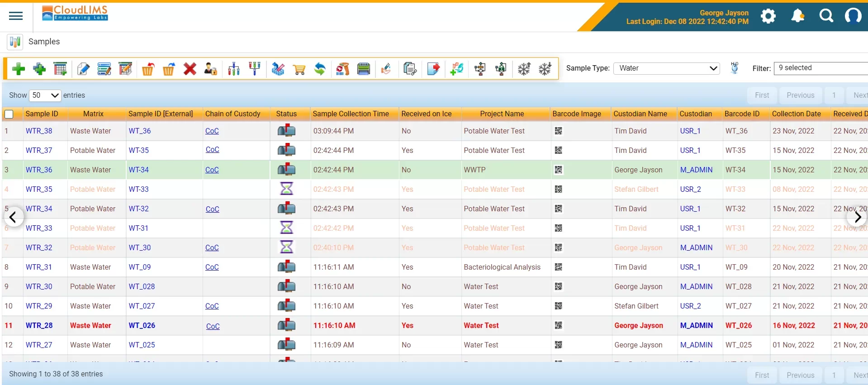Click the right arrow to scroll table
Image resolution: width=868 pixels, height=385 pixels.
(x=857, y=217)
